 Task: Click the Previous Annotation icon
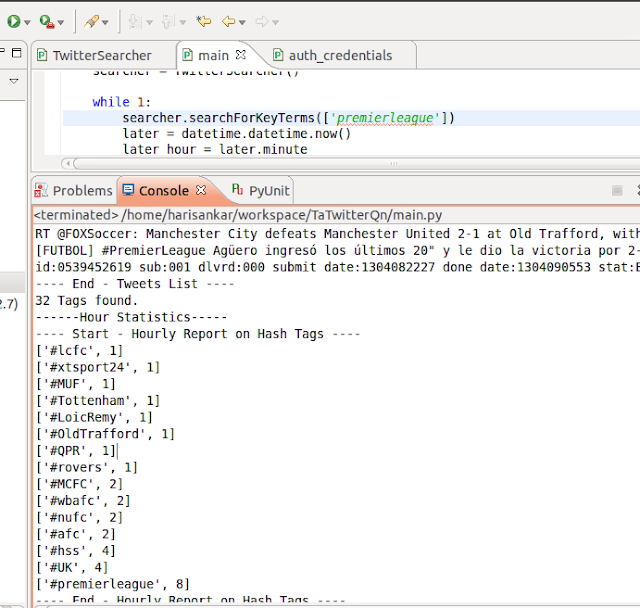click(x=168, y=21)
